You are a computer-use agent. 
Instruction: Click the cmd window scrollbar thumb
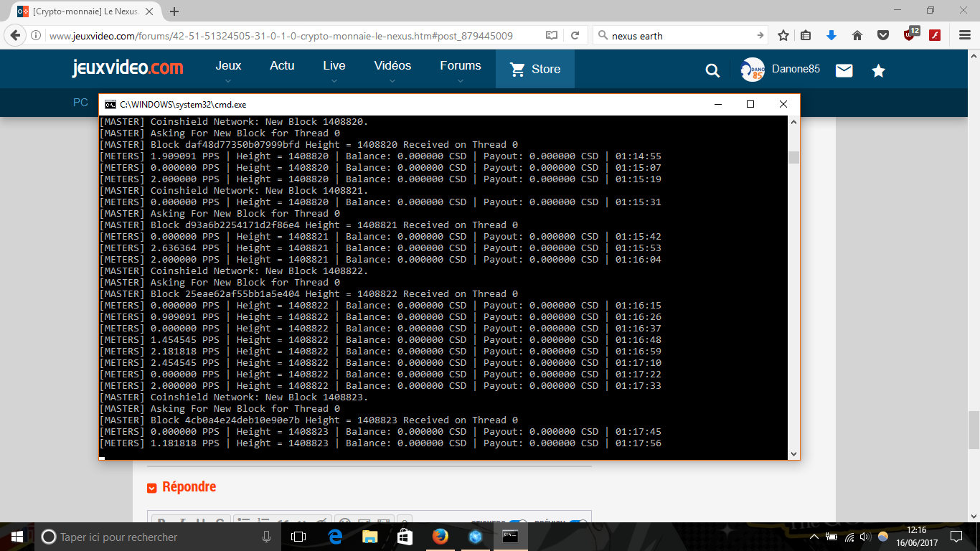[x=793, y=158]
